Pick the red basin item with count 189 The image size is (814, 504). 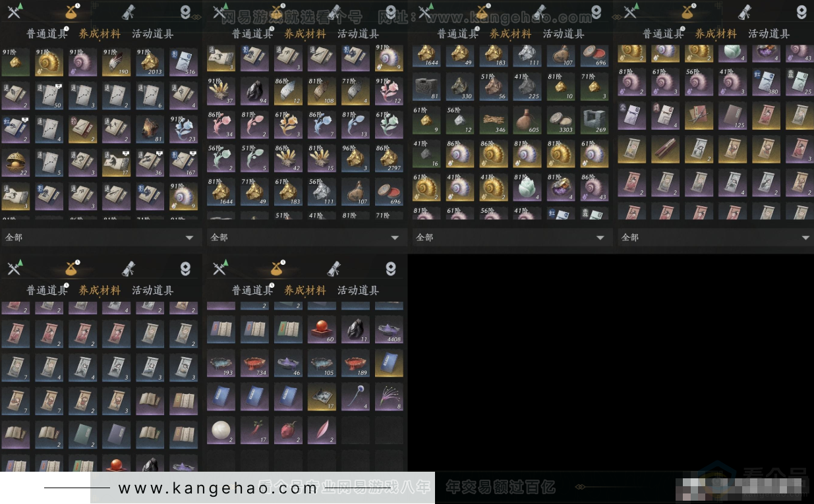[356, 363]
